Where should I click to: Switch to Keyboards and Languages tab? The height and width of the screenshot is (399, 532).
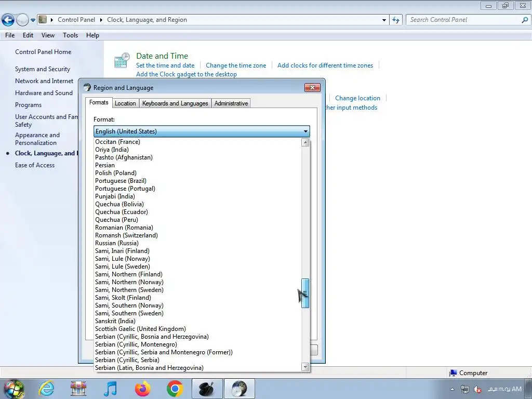click(x=175, y=103)
